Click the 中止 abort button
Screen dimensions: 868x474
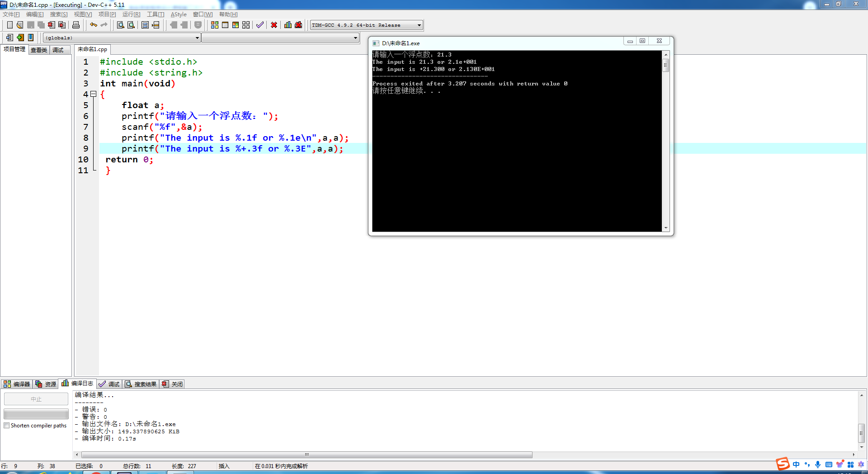(36, 399)
